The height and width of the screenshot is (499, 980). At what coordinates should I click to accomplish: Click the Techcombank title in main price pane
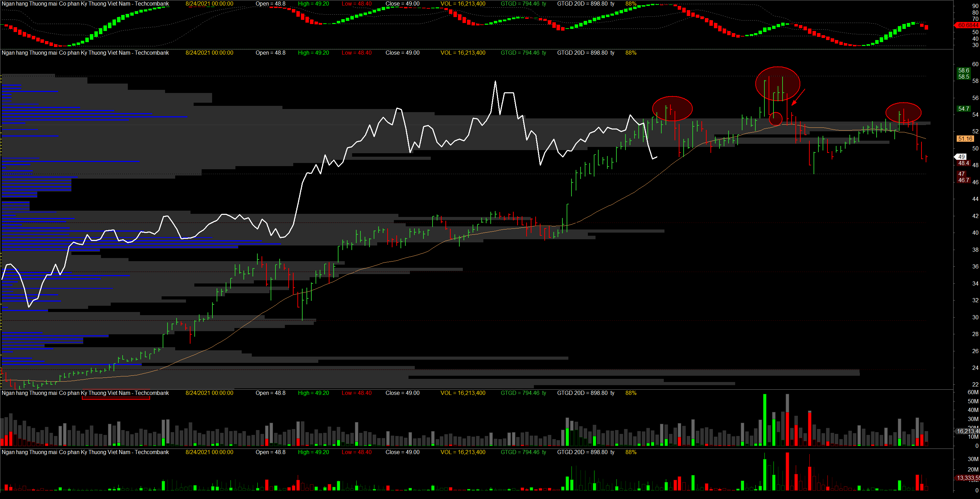point(85,53)
